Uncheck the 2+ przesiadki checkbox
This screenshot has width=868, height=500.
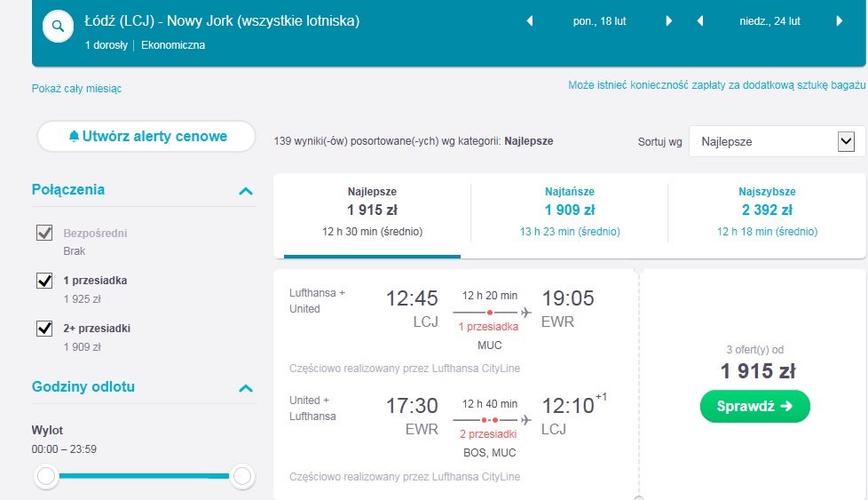[44, 329]
